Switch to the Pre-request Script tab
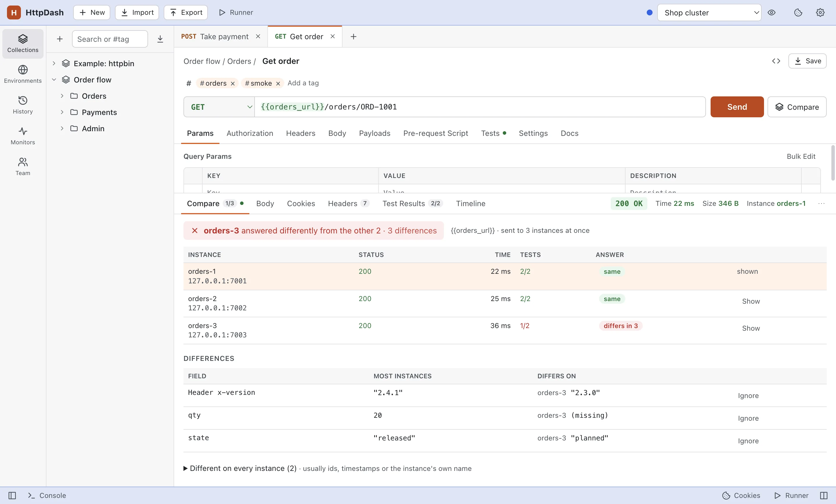Viewport: 836px width, 504px height. 436,133
